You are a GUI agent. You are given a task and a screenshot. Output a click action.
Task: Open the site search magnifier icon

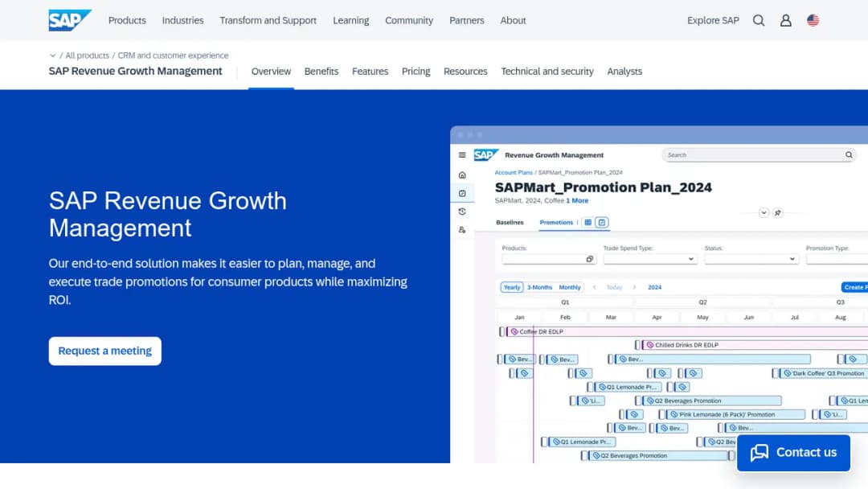759,20
